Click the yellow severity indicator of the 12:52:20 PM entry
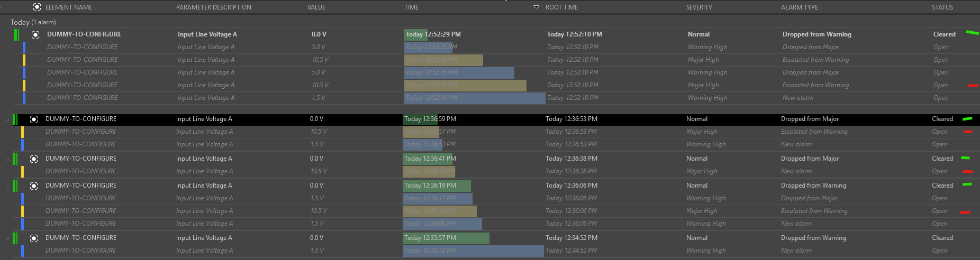The height and width of the screenshot is (260, 980). click(x=24, y=60)
